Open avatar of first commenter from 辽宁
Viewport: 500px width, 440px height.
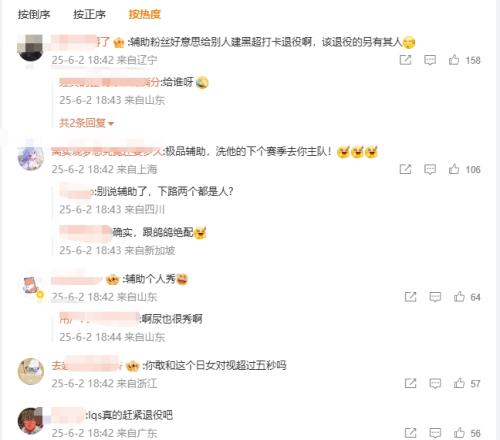tap(30, 48)
